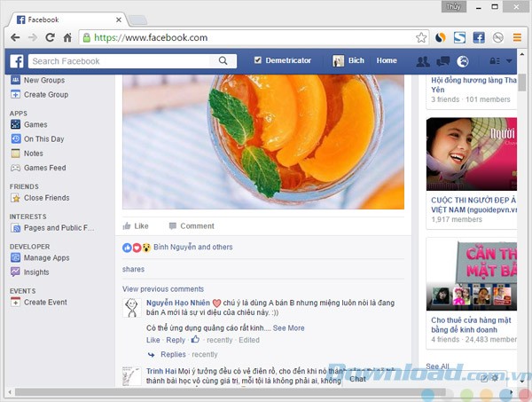Open the friend requests icon
Viewport: 532px width, 402px height.
(423, 61)
